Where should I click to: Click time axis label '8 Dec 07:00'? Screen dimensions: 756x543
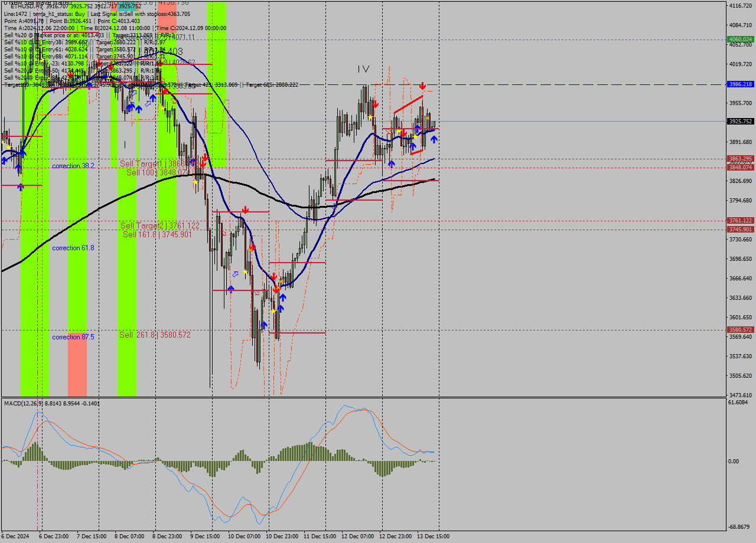[x=129, y=537]
